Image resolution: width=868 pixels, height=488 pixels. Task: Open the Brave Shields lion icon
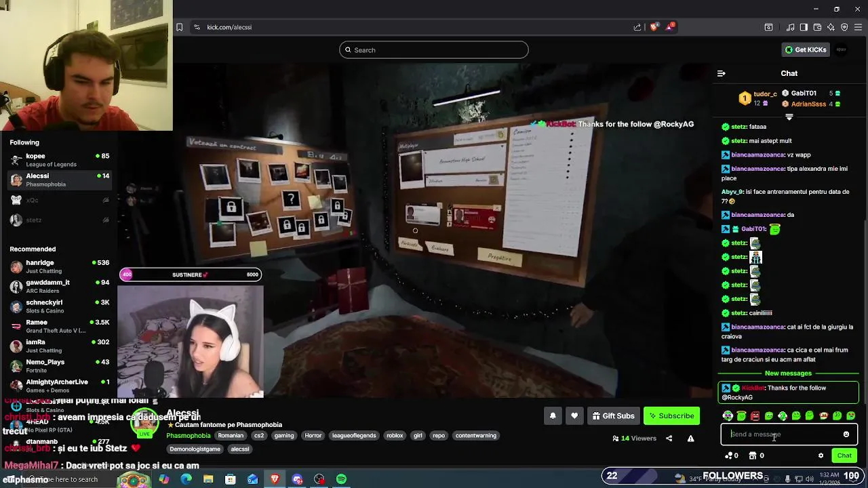(x=654, y=27)
